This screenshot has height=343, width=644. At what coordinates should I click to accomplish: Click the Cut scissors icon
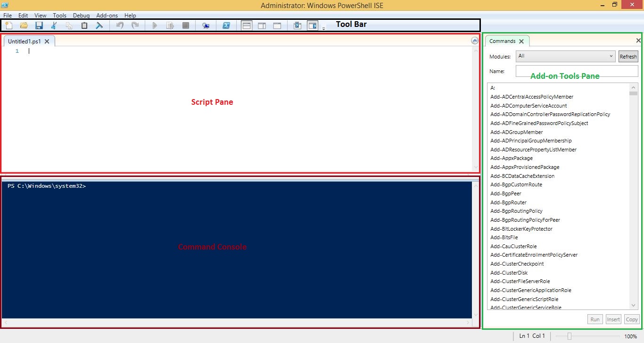tap(54, 25)
